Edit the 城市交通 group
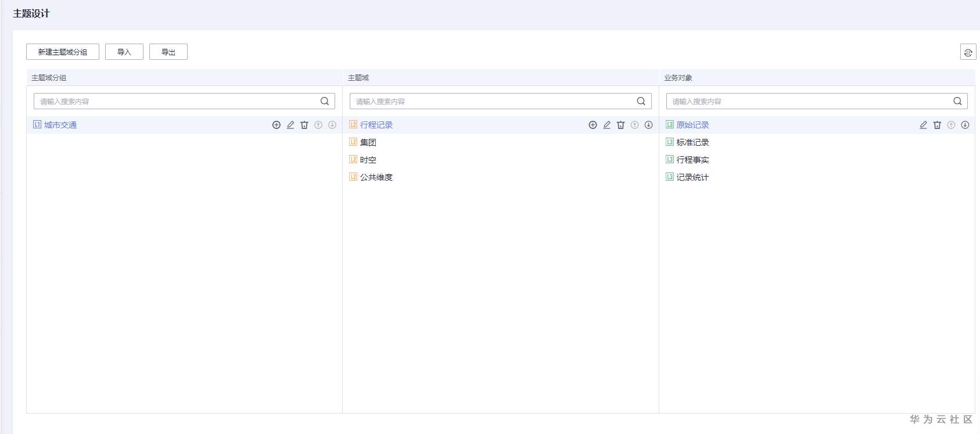The height and width of the screenshot is (434, 980). 290,125
